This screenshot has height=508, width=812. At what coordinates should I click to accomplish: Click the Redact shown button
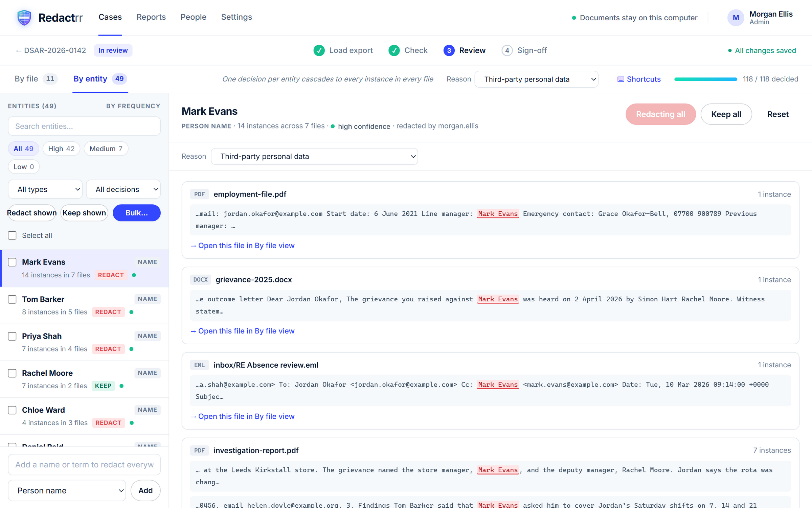pyautogui.click(x=32, y=213)
